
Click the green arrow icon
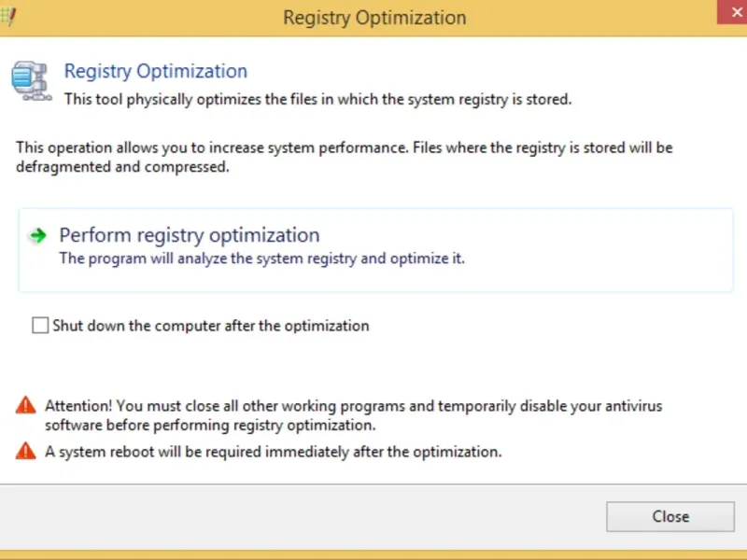[x=37, y=236]
